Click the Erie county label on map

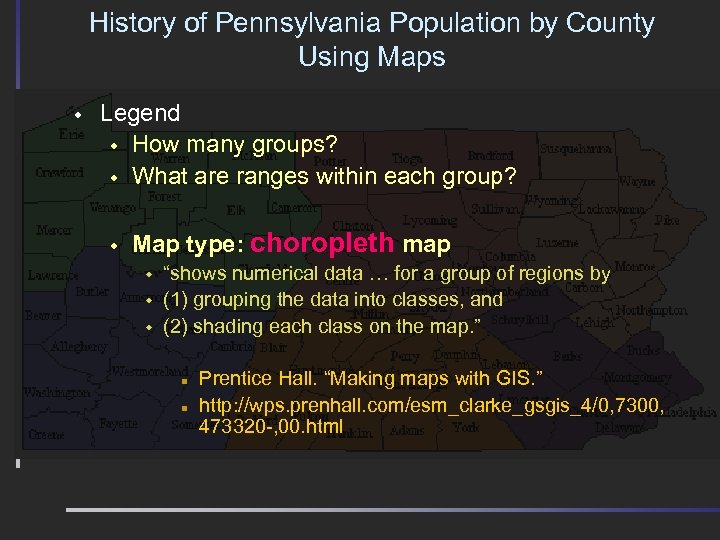71,134
